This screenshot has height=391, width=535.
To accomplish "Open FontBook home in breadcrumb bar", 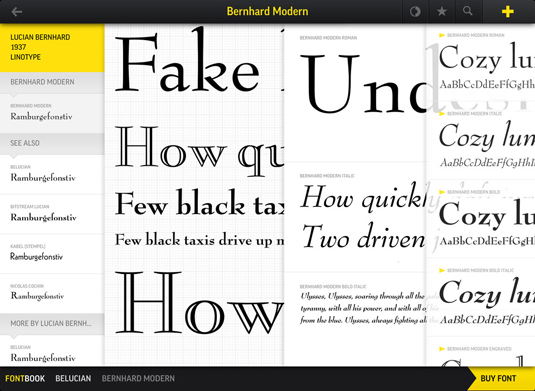I will [25, 378].
